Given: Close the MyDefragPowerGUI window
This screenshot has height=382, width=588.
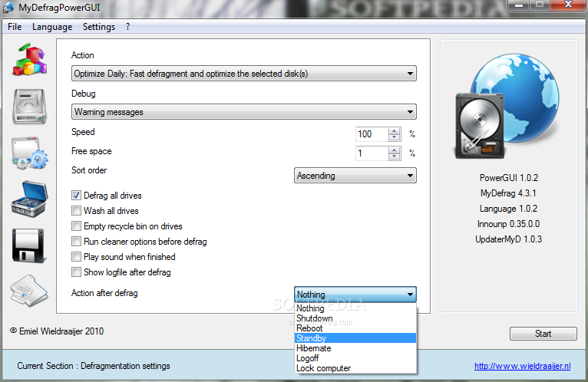Looking at the screenshot, I should click(x=568, y=5).
